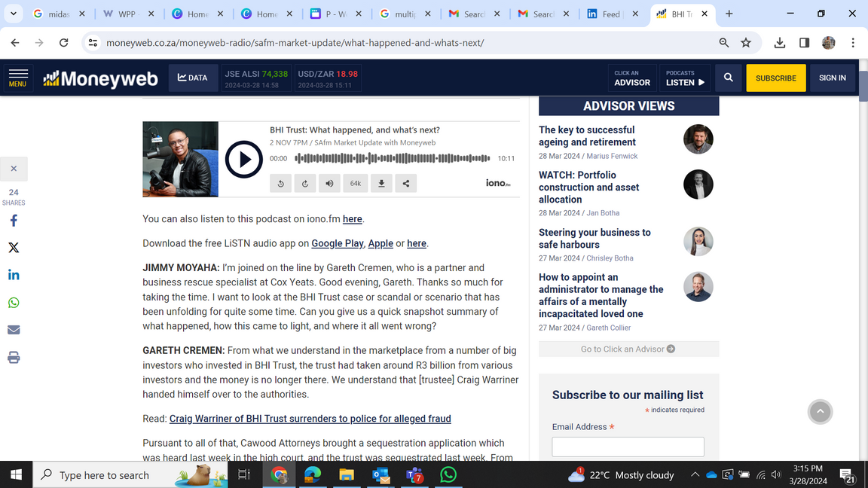Open 'How to appoint an administrator' article
868x488 pixels.
[x=601, y=295]
